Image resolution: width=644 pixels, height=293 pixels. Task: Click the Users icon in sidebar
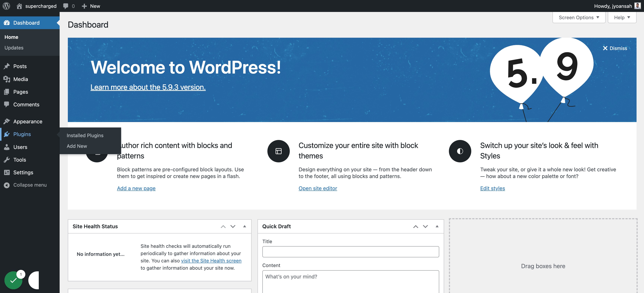pos(7,147)
